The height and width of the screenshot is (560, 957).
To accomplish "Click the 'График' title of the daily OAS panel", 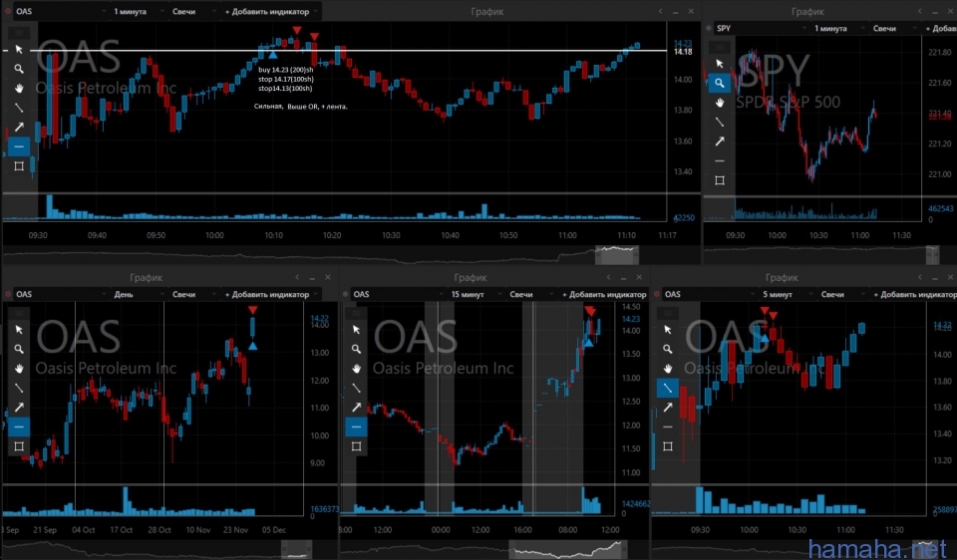I will [x=146, y=278].
